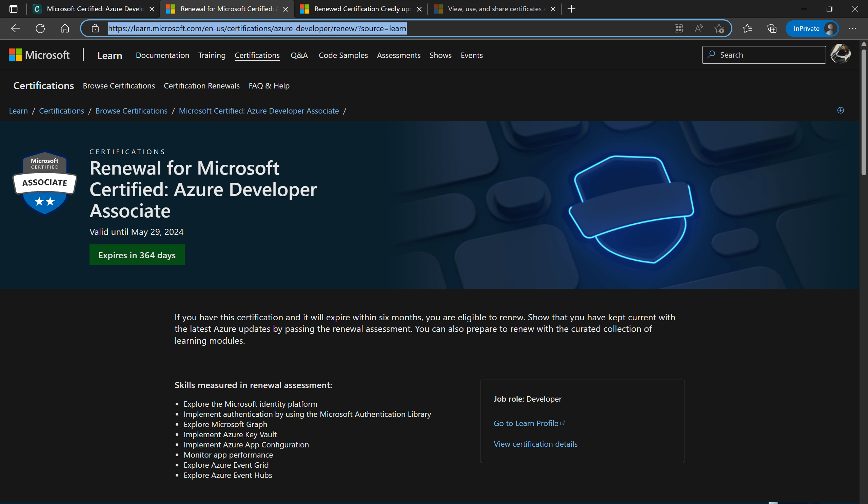Click 'Explore Microsoft Graph' list item
868x504 pixels.
(225, 424)
